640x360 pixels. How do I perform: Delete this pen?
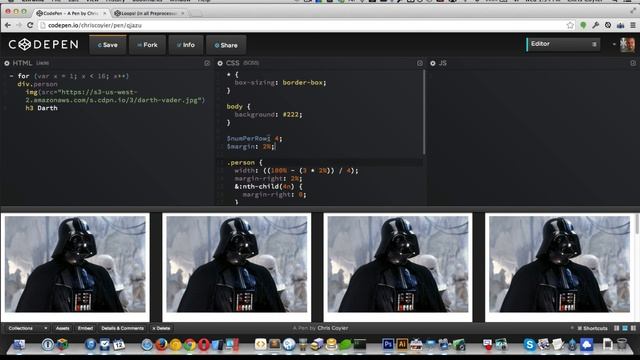(161, 328)
